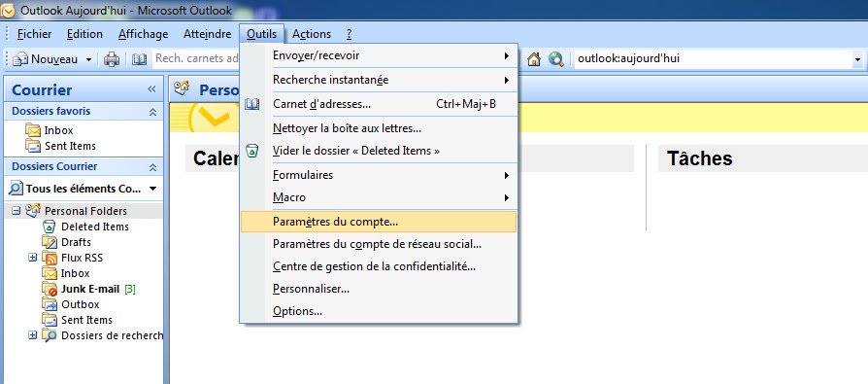Click Sent Items icon under Dossiers favoris
Screen dimensions: 868x384
pyautogui.click(x=33, y=146)
